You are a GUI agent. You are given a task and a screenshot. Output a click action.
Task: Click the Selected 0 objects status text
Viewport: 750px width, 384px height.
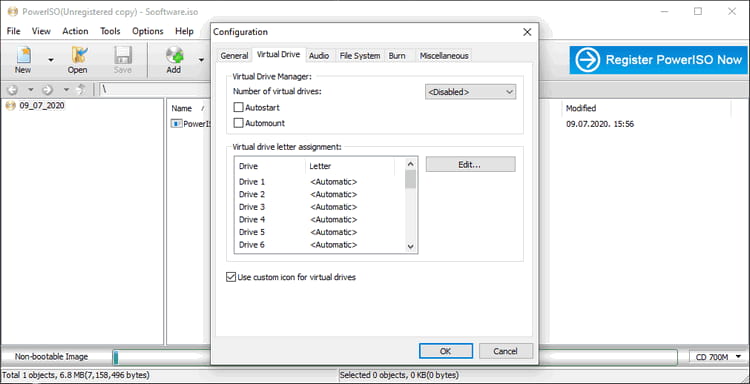tap(399, 375)
